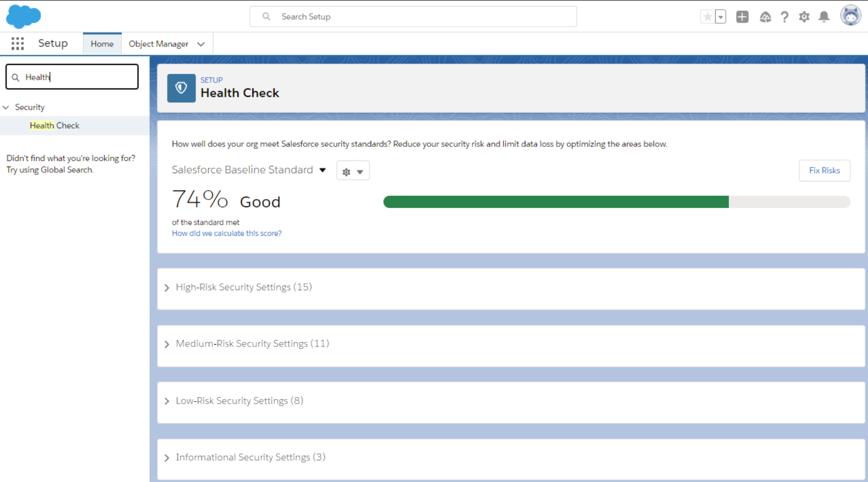Open the global actions plus icon

(742, 17)
